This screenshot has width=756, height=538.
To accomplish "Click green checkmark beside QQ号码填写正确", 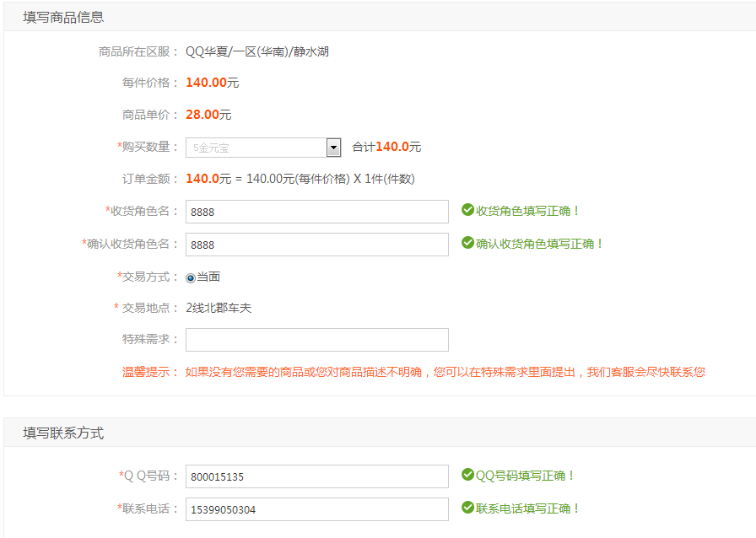I will (467, 475).
